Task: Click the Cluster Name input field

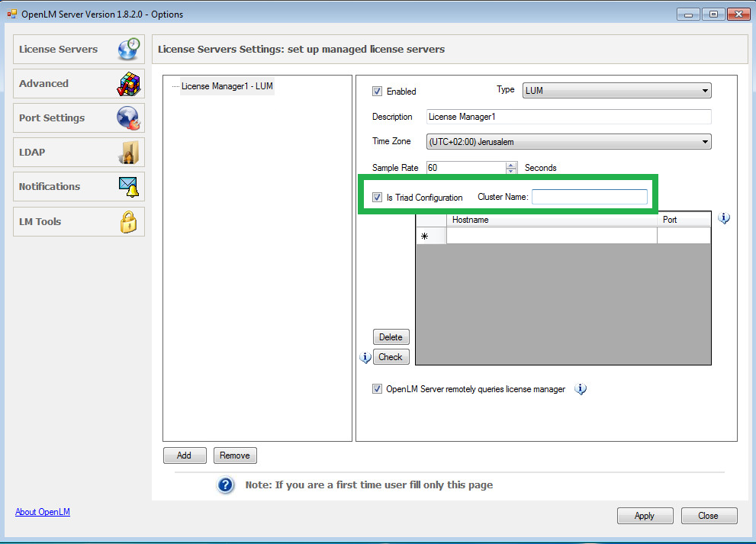Action: pyautogui.click(x=589, y=197)
